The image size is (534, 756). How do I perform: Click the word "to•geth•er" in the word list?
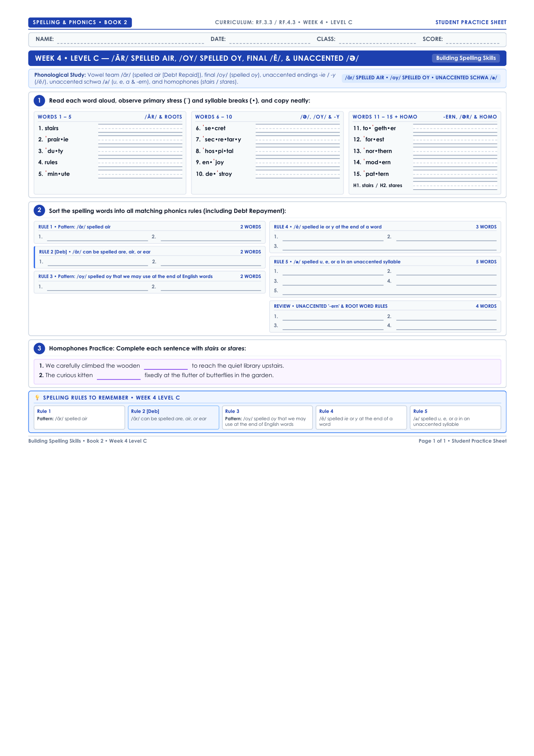(x=379, y=128)
